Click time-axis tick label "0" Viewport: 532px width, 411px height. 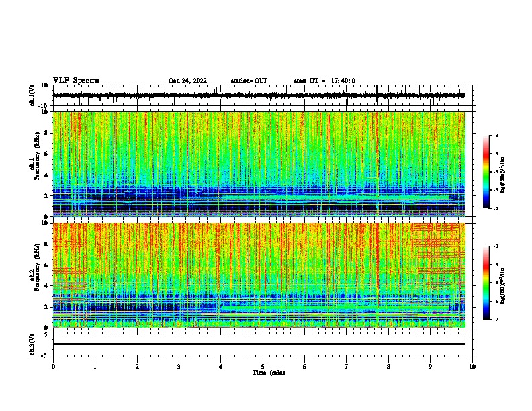[53, 367]
